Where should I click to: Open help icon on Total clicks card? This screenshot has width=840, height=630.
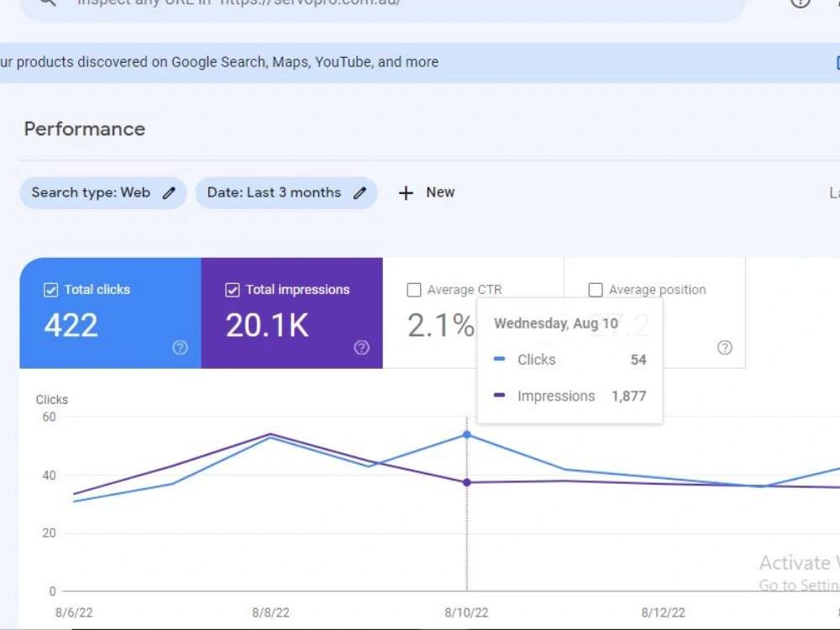[x=180, y=348]
